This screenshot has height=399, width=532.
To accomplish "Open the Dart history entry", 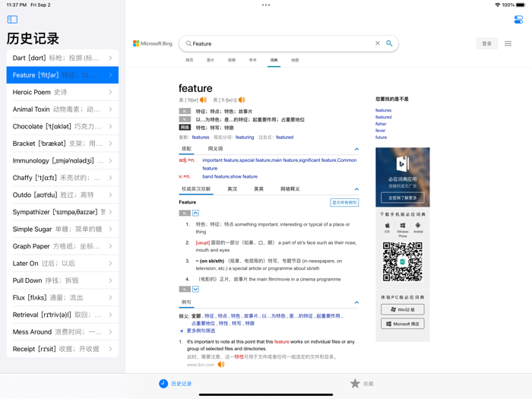I will coord(62,58).
